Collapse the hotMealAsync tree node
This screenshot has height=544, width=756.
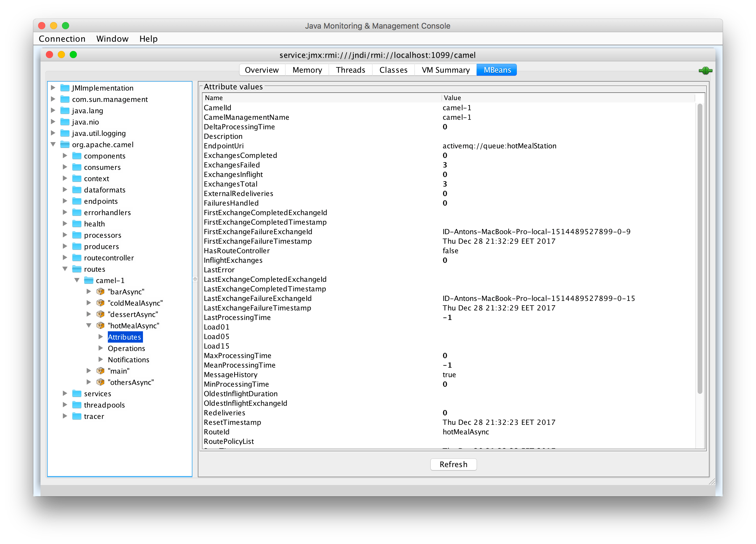[89, 326]
